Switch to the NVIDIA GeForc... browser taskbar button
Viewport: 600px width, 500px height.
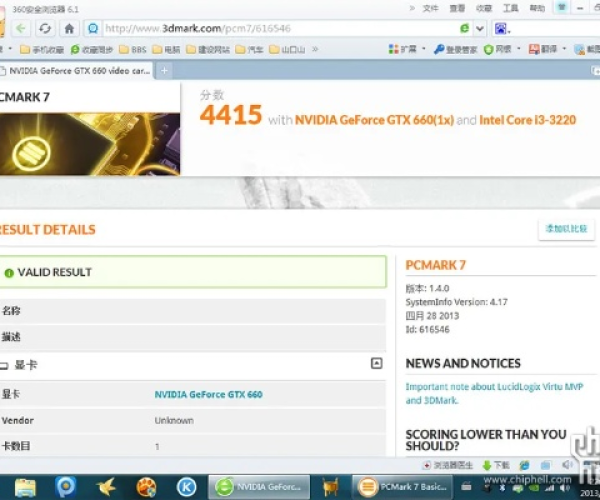[259, 487]
